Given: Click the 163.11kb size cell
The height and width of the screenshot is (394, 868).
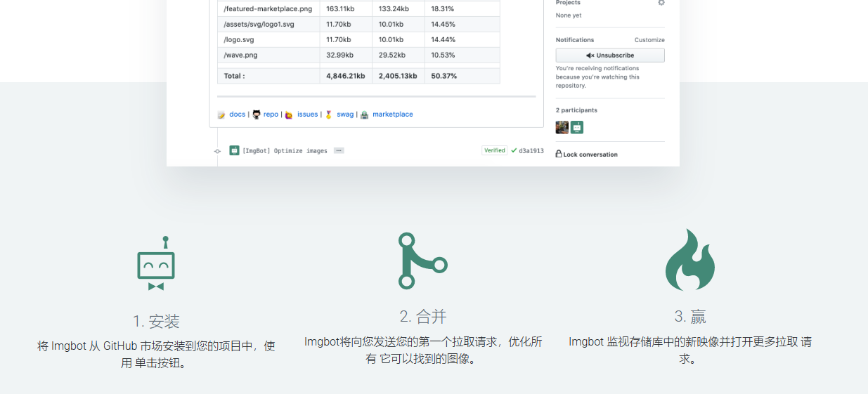Looking at the screenshot, I should point(346,9).
